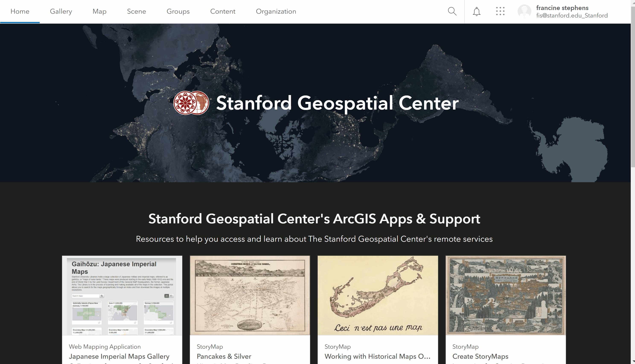This screenshot has width=635, height=364.
Task: Open the Scene tab
Action: (136, 11)
